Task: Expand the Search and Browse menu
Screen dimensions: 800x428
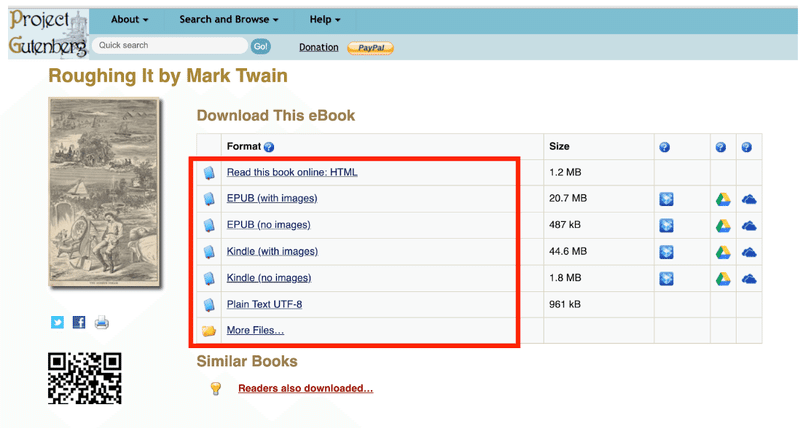Action: (229, 20)
